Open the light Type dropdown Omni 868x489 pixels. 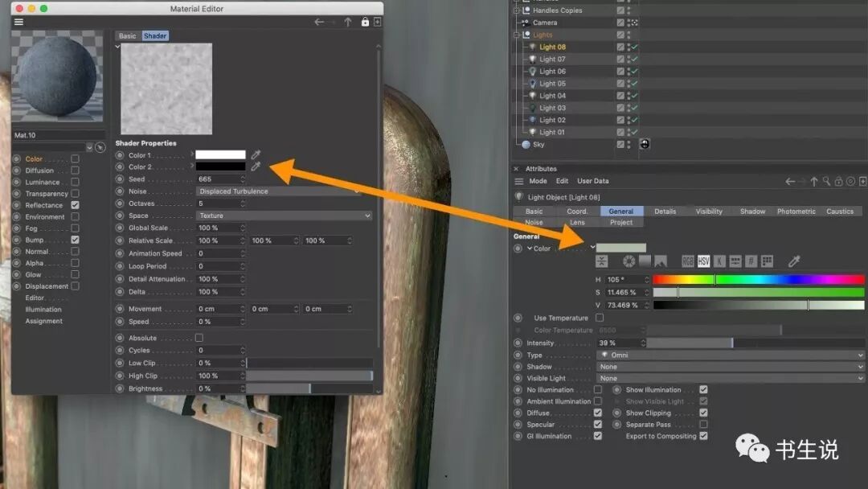click(731, 355)
